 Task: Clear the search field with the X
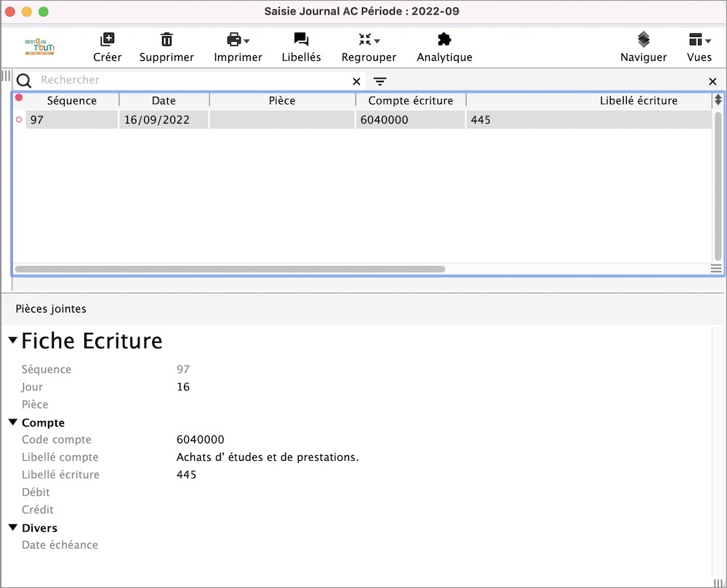pos(356,81)
